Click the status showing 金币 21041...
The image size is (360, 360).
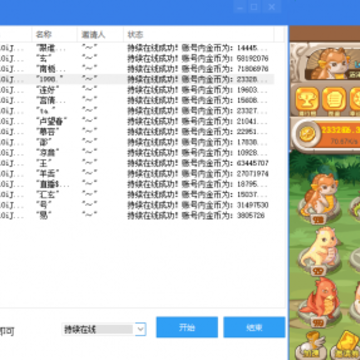(x=197, y=121)
